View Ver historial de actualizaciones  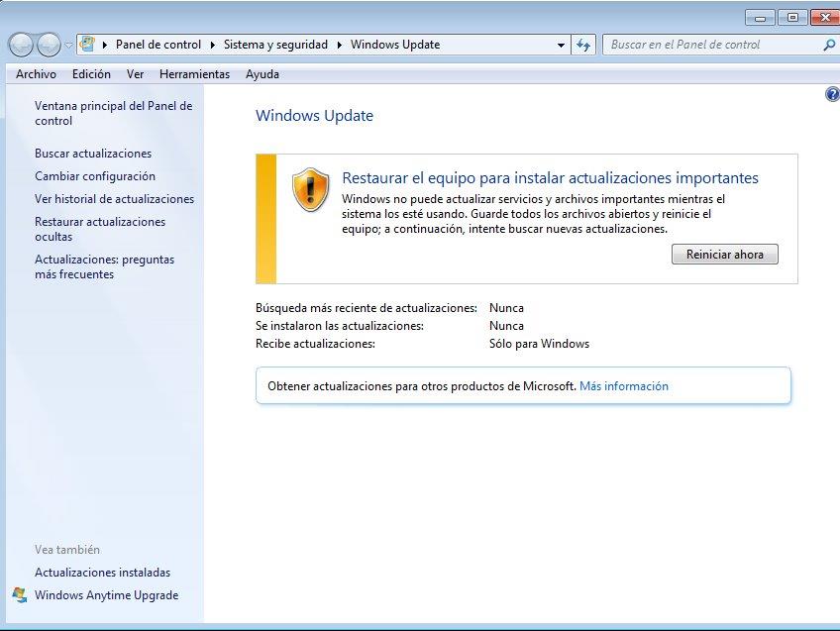point(114,199)
